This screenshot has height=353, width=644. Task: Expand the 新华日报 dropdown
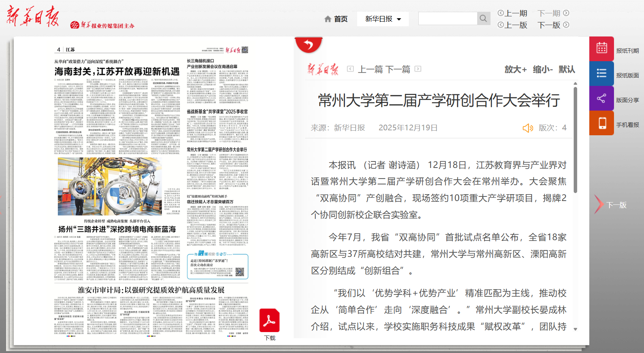pos(383,19)
